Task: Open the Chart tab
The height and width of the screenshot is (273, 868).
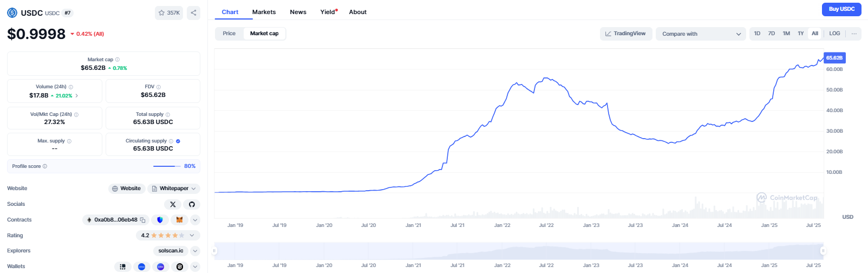Action: point(230,12)
